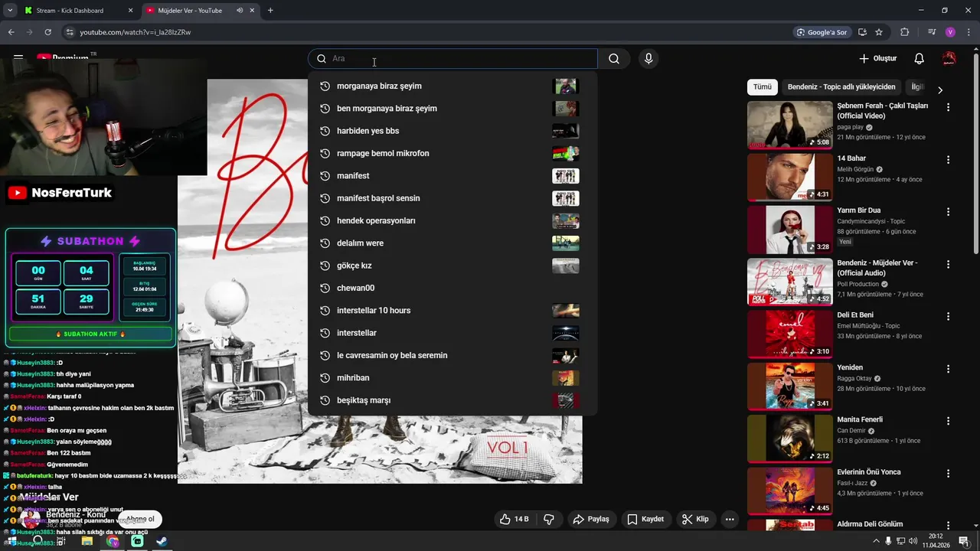Image resolution: width=980 pixels, height=551 pixels.
Task: Choose suggestion 'delalım were'
Action: (x=452, y=243)
